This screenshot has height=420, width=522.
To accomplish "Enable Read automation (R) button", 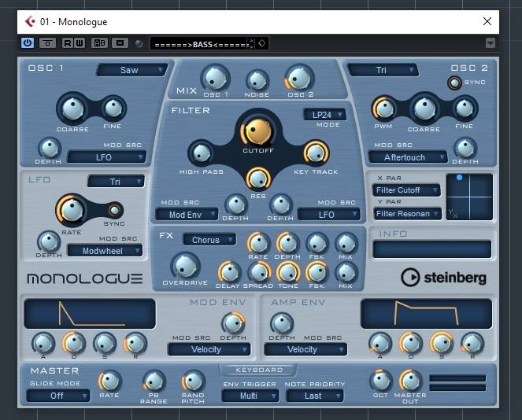I will 68,43.
